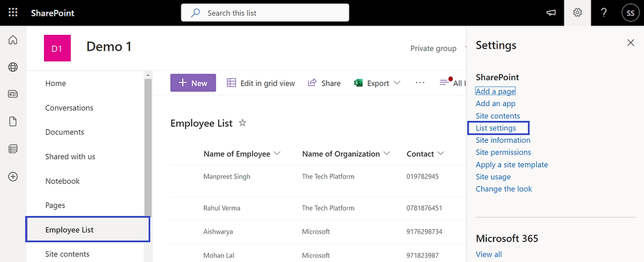The image size is (644, 262).
Task: Select the Aishwarya row
Action: (x=318, y=232)
